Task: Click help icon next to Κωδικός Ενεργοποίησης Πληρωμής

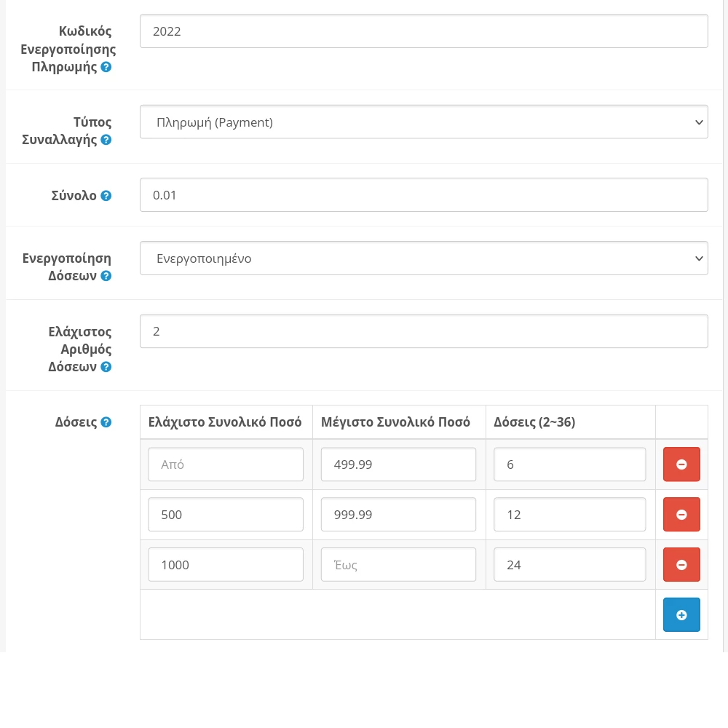Action: [106, 67]
